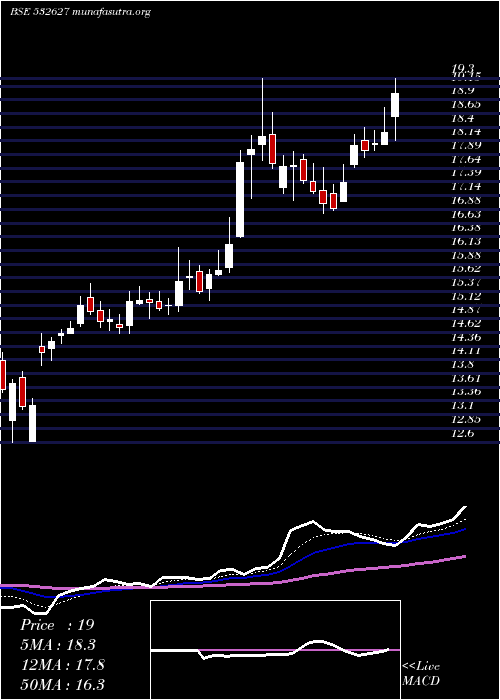
Task: Click the 14.62 price axis label
Action: point(466,323)
